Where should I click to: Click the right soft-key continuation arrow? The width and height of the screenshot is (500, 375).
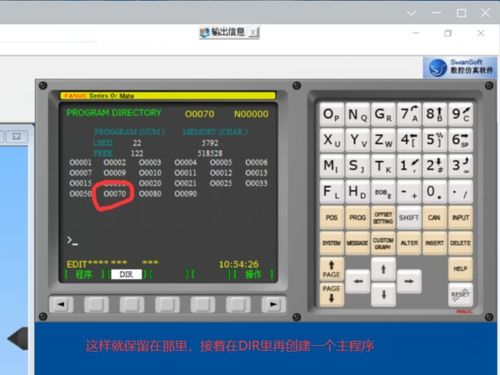(273, 304)
